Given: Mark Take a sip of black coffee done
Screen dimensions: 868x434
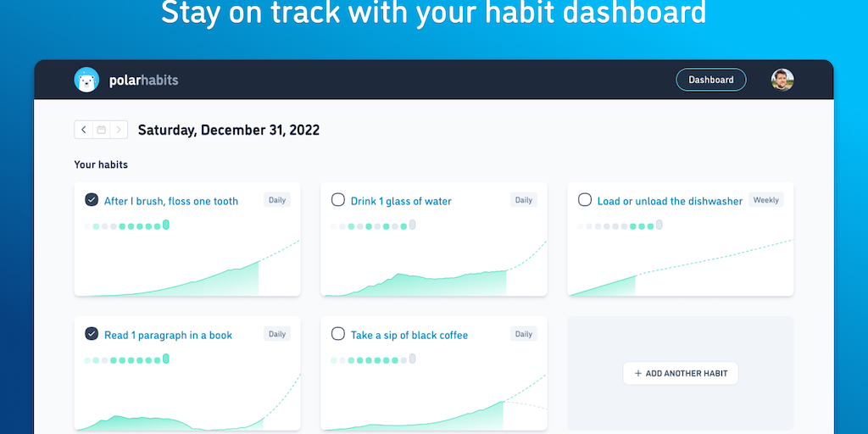Looking at the screenshot, I should (337, 334).
